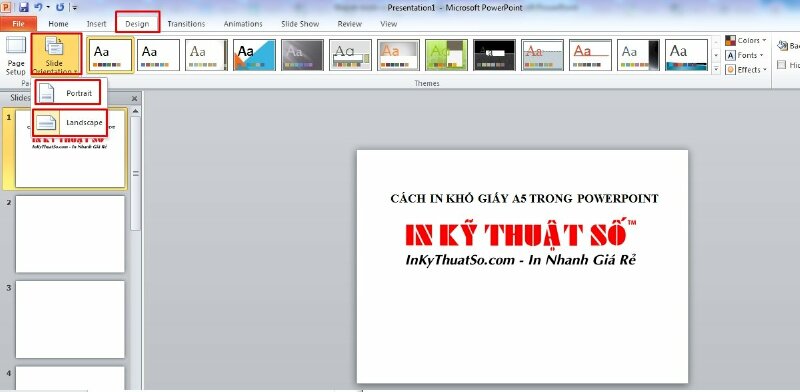Image resolution: width=800 pixels, height=392 pixels.
Task: Expand the full Themes gallery with More arrow
Action: click(716, 69)
